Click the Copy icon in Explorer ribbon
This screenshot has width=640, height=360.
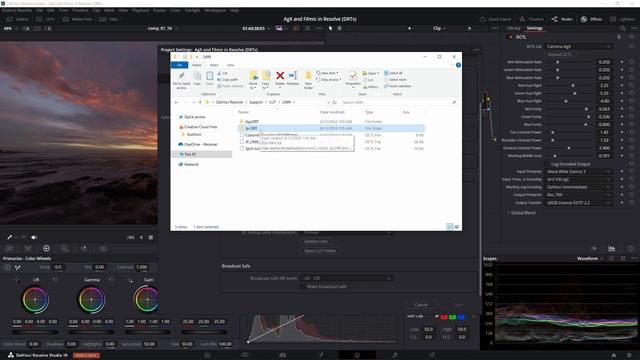(x=197, y=76)
